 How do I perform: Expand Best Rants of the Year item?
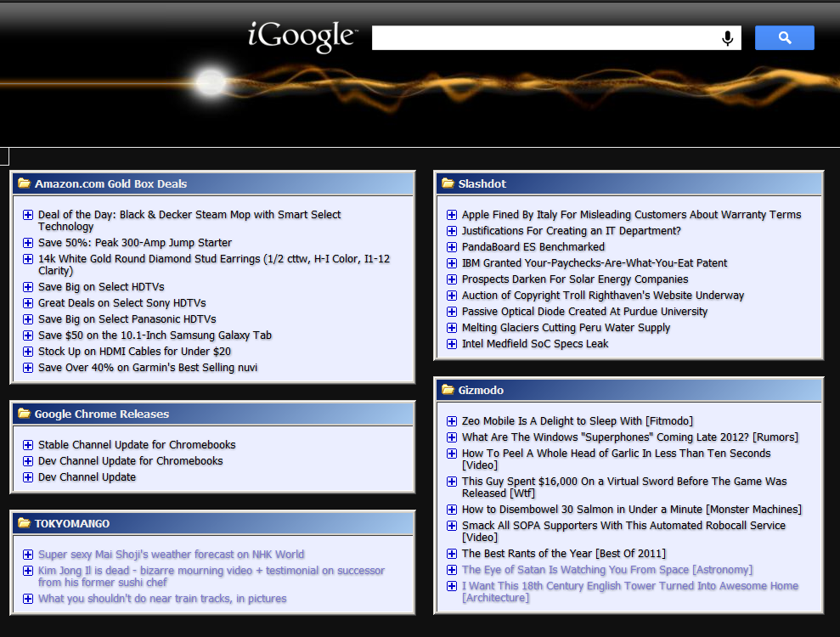pos(452,554)
